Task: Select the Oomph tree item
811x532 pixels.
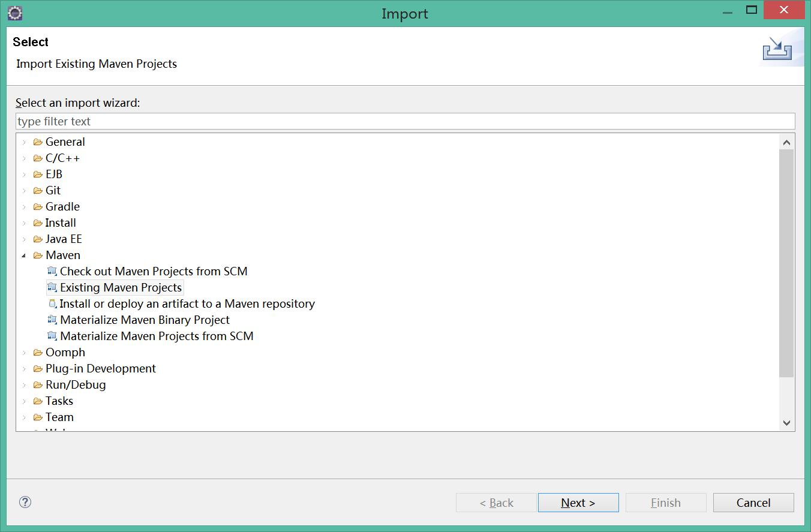Action: (x=65, y=352)
